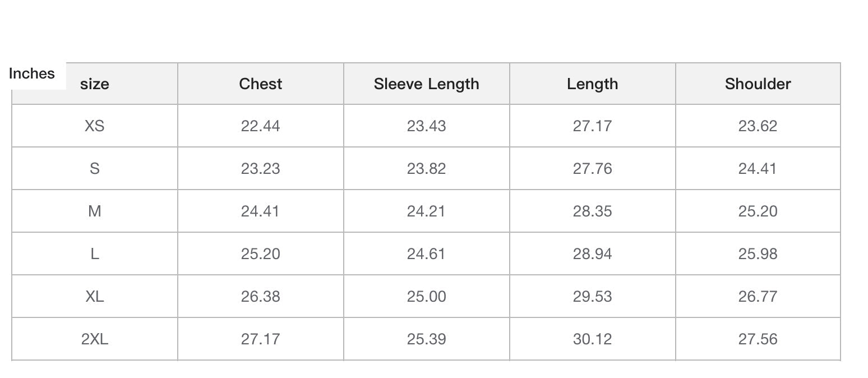Select the L size row label
Viewport: 868px width, 378px height.
[x=94, y=253]
